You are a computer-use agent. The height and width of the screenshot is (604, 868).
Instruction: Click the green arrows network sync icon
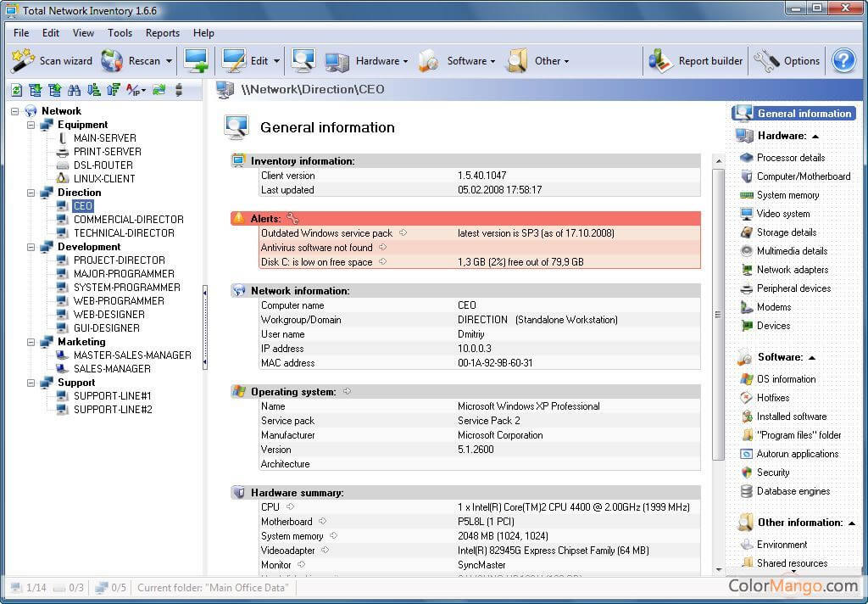point(159,90)
